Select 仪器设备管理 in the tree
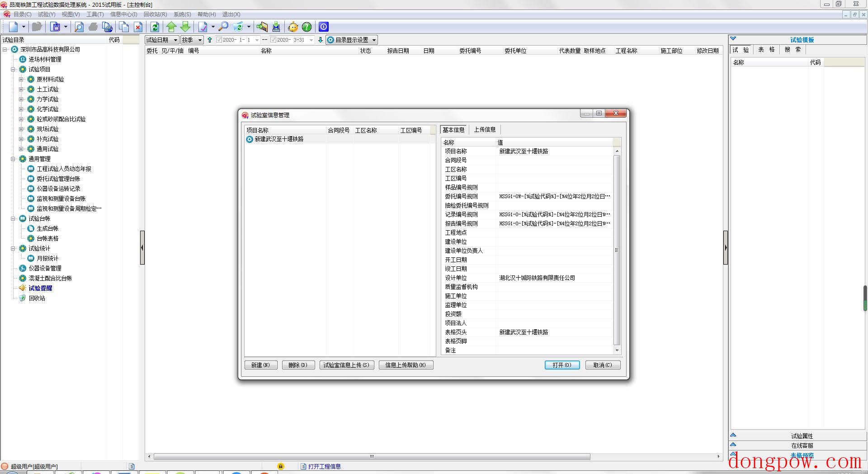 tap(45, 269)
